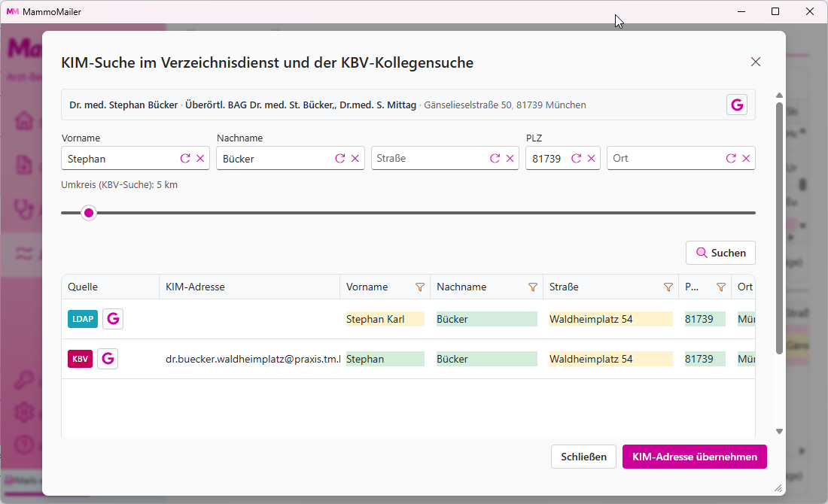Reset the Ort field with refresh icon
Viewport: 828px width, 504px height.
pyautogui.click(x=731, y=158)
